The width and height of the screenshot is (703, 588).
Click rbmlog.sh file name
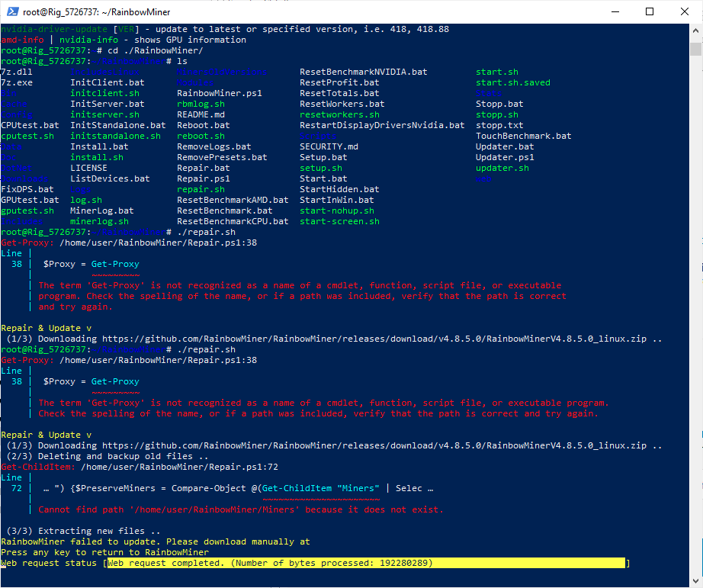pos(201,104)
